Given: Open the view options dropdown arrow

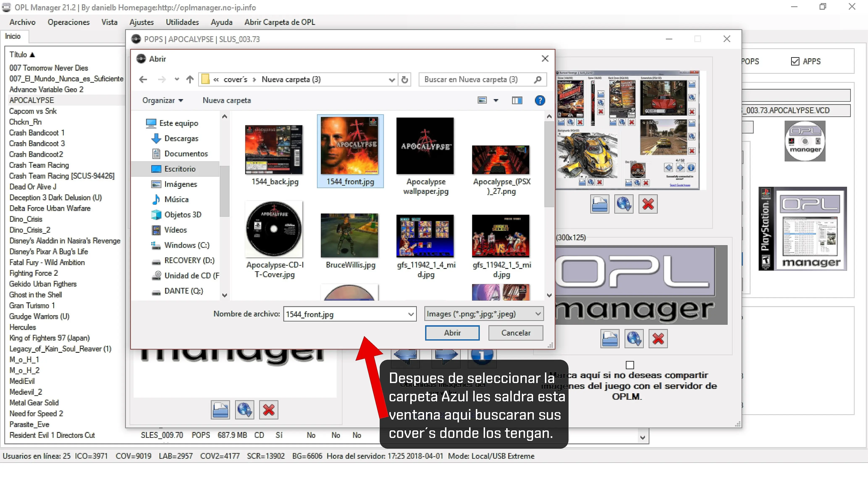Looking at the screenshot, I should pyautogui.click(x=496, y=100).
